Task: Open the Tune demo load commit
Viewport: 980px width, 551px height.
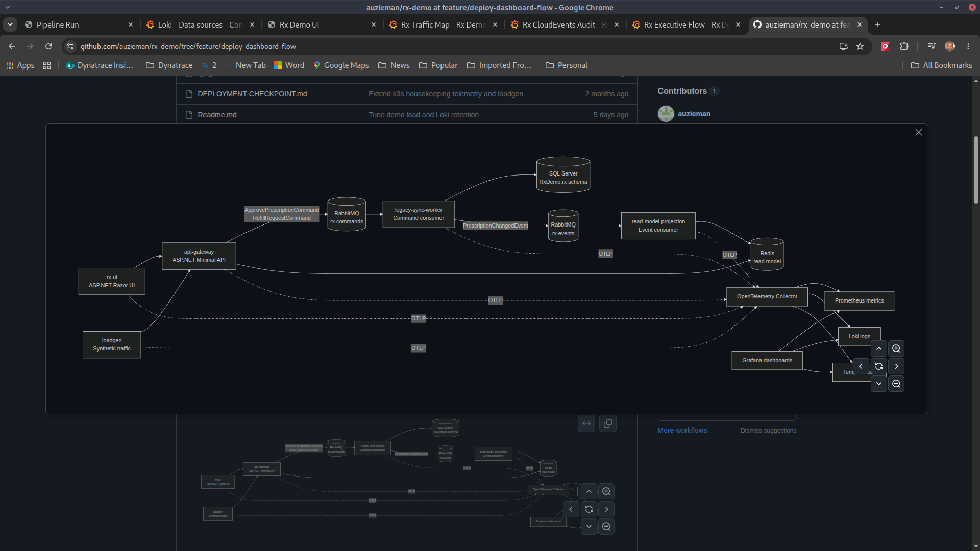Action: pos(424,115)
